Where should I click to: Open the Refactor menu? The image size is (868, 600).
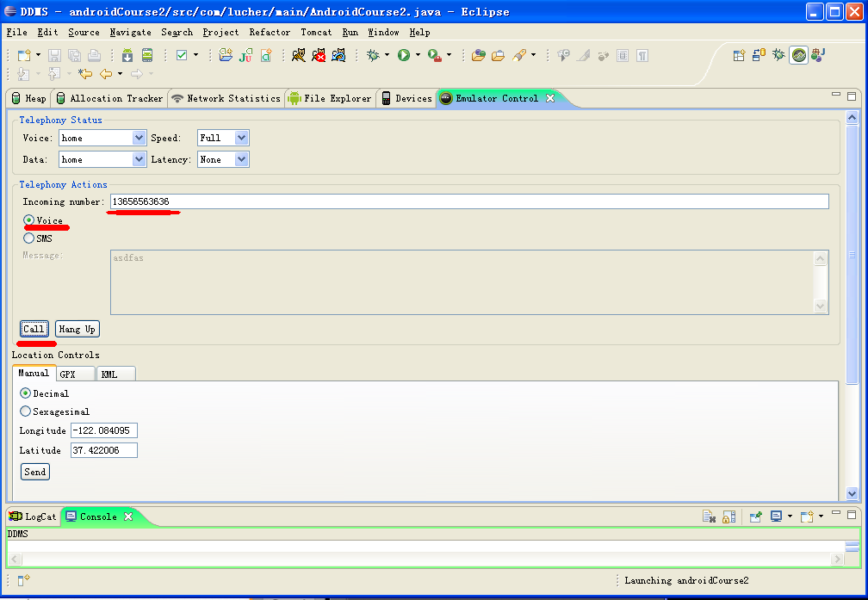click(270, 32)
